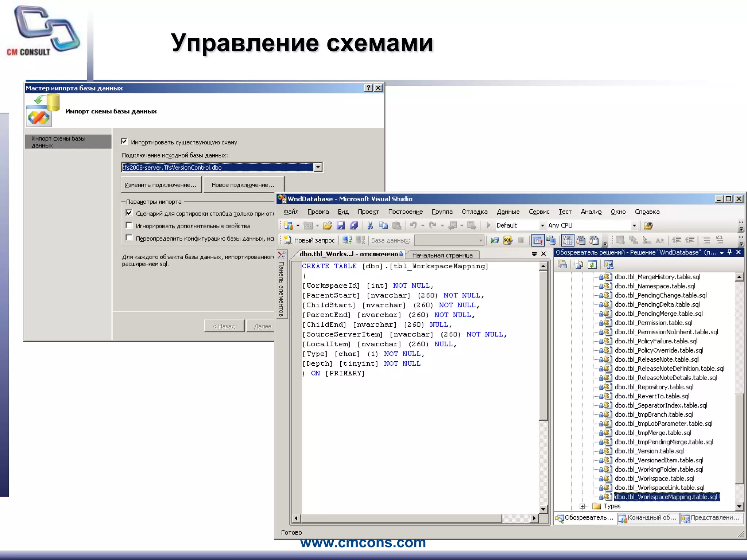The image size is (747, 560).
Task: Open the Toolbox side panel icon
Action: (282, 255)
